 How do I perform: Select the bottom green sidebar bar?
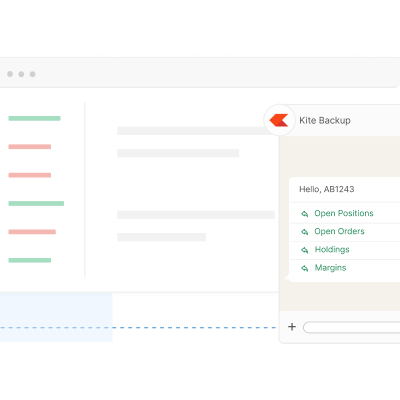click(x=30, y=260)
